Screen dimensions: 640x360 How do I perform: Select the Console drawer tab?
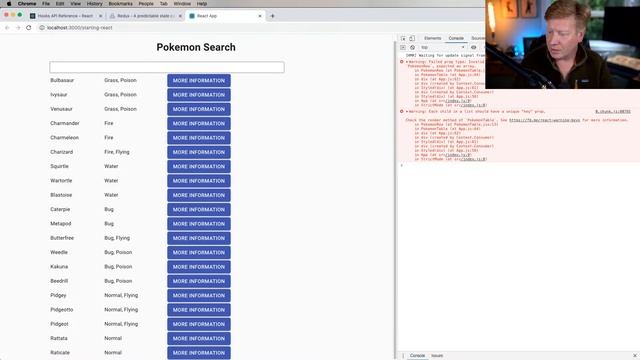pos(417,356)
